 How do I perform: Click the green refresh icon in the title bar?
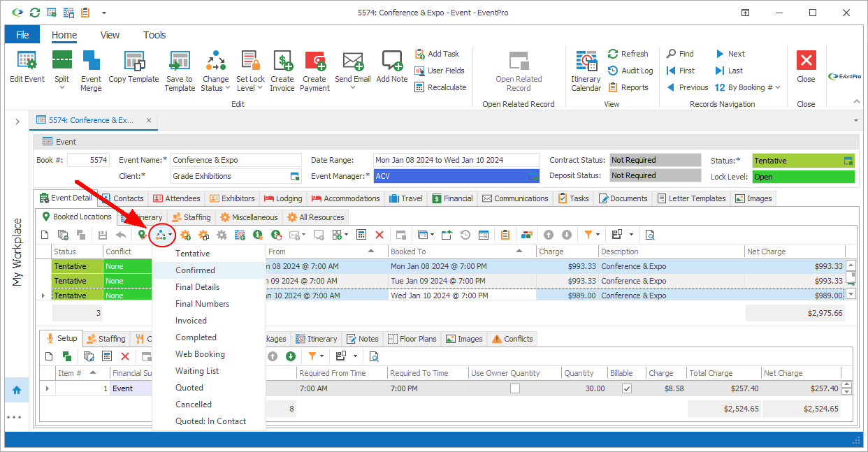click(x=35, y=13)
